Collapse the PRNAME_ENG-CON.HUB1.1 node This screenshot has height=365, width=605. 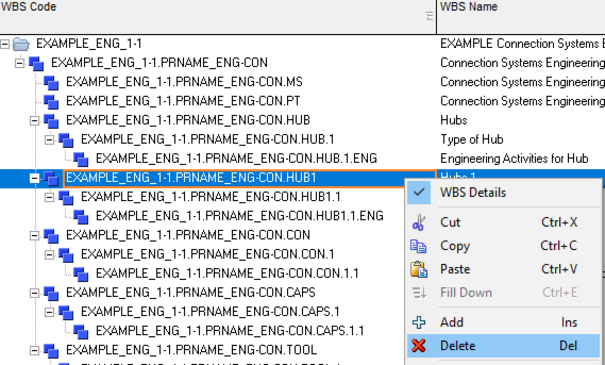coord(49,197)
